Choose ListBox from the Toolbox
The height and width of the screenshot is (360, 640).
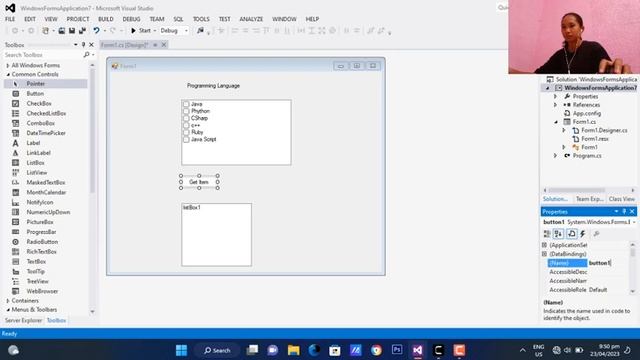pyautogui.click(x=36, y=162)
